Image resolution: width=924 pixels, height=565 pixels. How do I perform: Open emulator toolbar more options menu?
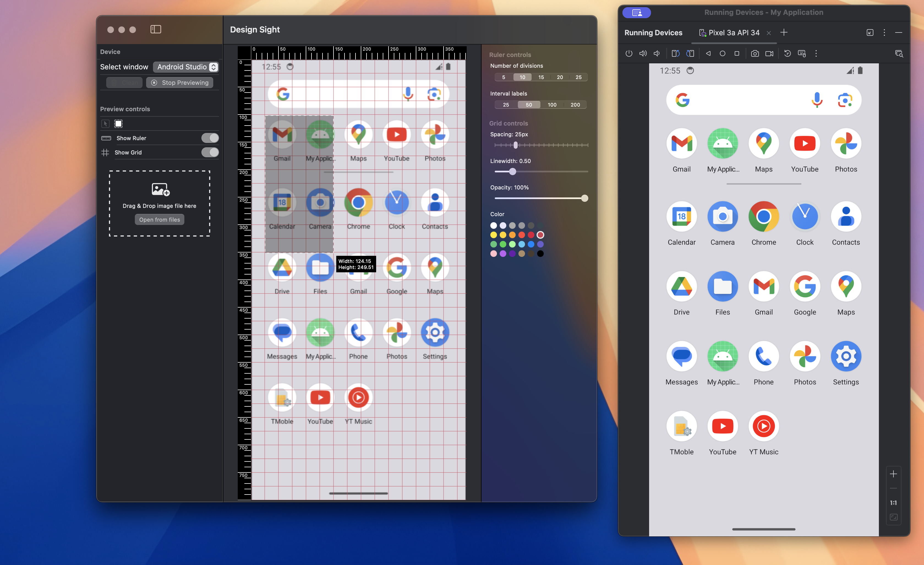point(816,53)
